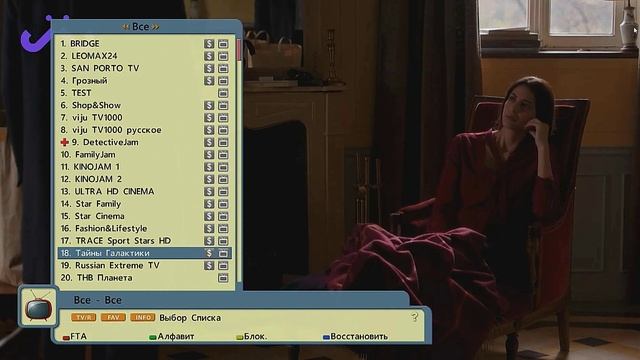Image resolution: width=640 pixels, height=360 pixels.
Task: Click the $ icon on SAN PORTO TV row
Action: (x=209, y=68)
